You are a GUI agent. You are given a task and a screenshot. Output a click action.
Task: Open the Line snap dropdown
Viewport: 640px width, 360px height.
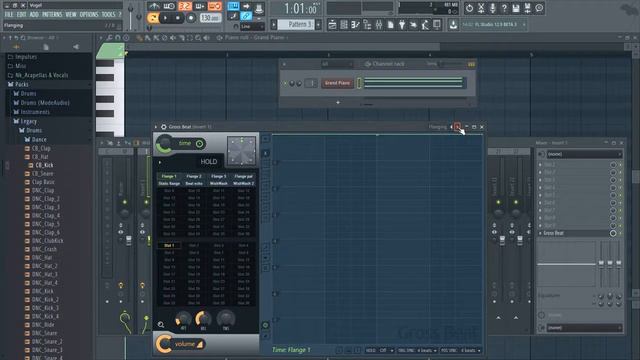(252, 27)
